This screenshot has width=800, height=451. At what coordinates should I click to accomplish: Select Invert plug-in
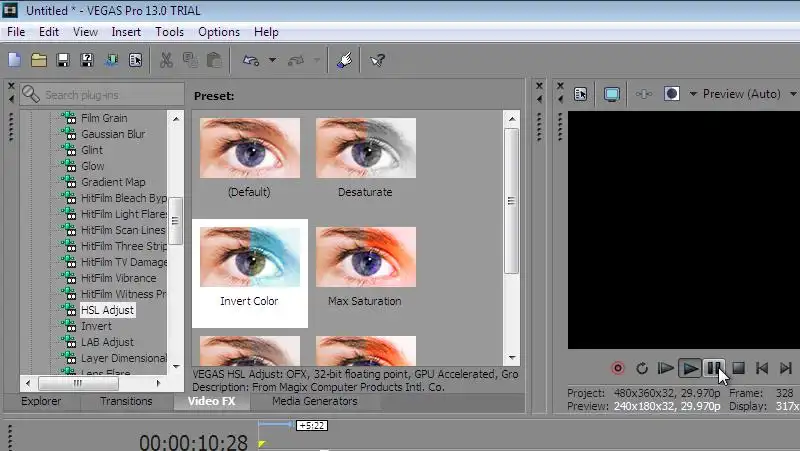96,326
